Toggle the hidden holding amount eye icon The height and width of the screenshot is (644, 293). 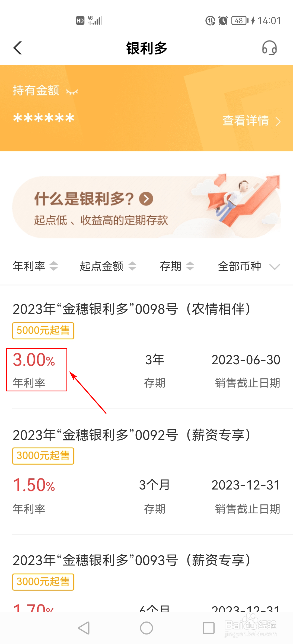[x=72, y=92]
